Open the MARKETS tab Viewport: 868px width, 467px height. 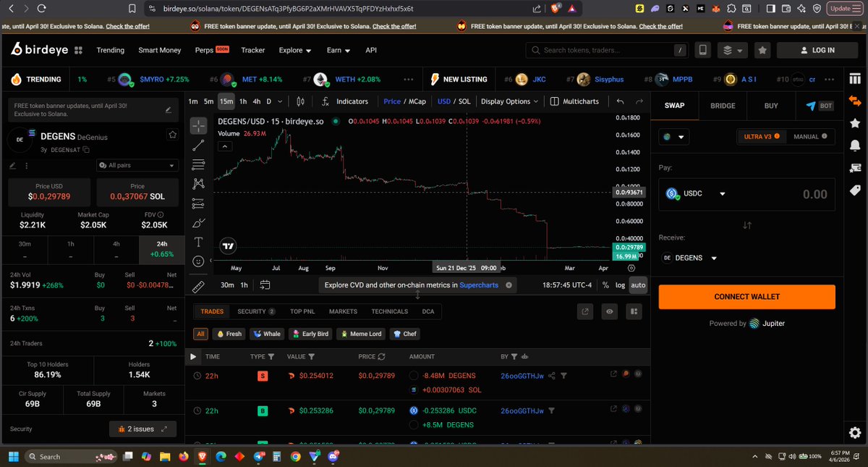point(343,311)
